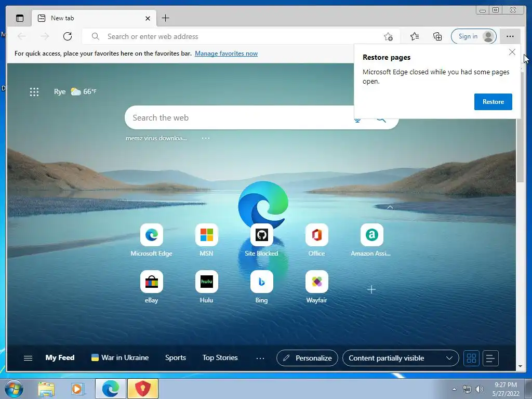Open Amazon Assistant quick link
Image resolution: width=532 pixels, height=399 pixels.
[x=371, y=240]
